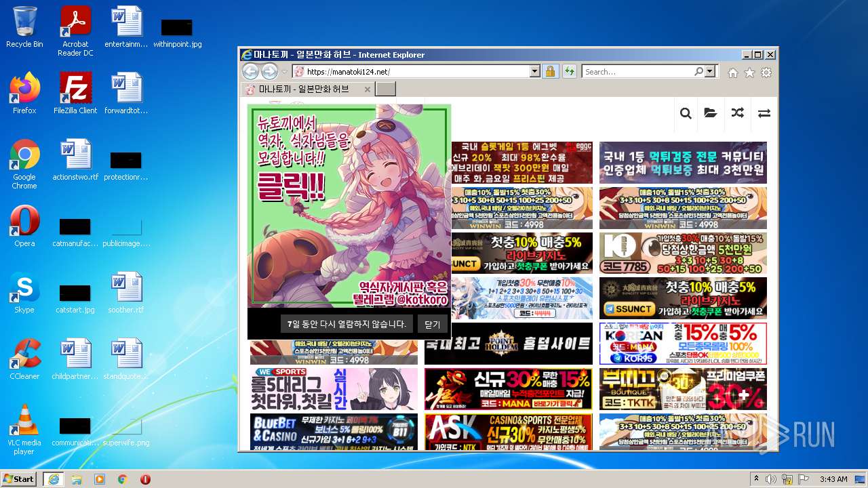868x488 pixels.
Task: Click the Search box in IE
Action: coord(637,71)
